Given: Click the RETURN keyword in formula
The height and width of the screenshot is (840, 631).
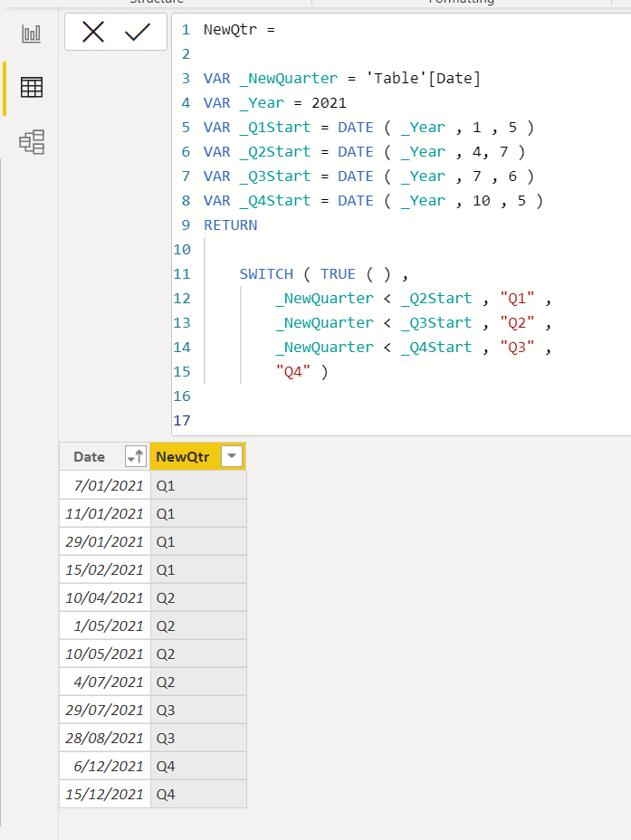Looking at the screenshot, I should (230, 225).
